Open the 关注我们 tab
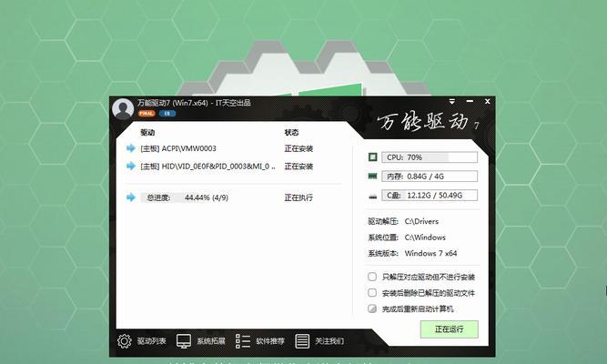Image resolution: width=607 pixels, height=364 pixels. coord(329,341)
